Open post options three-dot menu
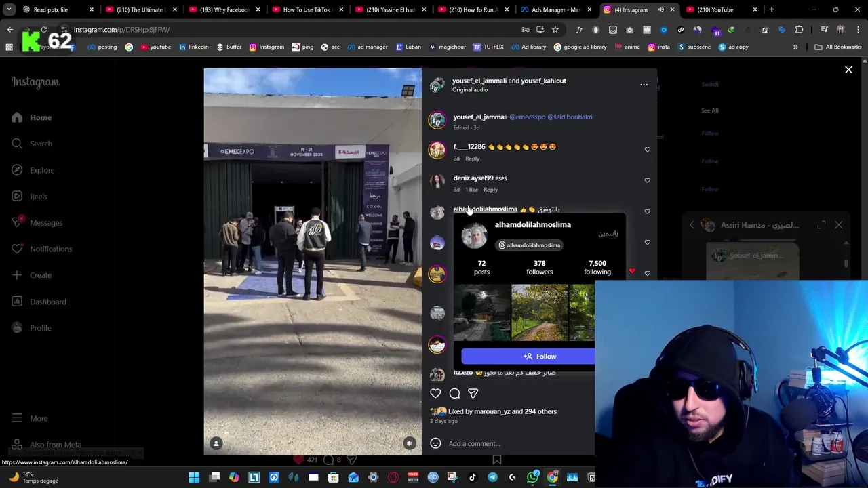The image size is (868, 488). tap(644, 85)
